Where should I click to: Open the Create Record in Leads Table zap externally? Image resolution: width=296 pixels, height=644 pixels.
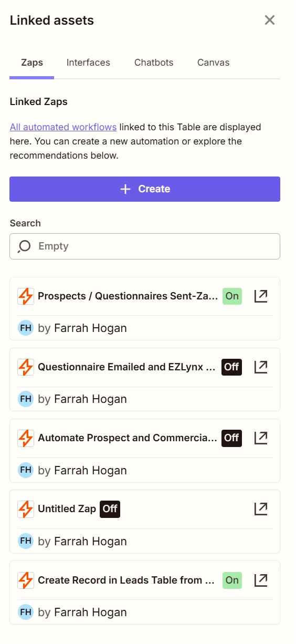point(261,580)
